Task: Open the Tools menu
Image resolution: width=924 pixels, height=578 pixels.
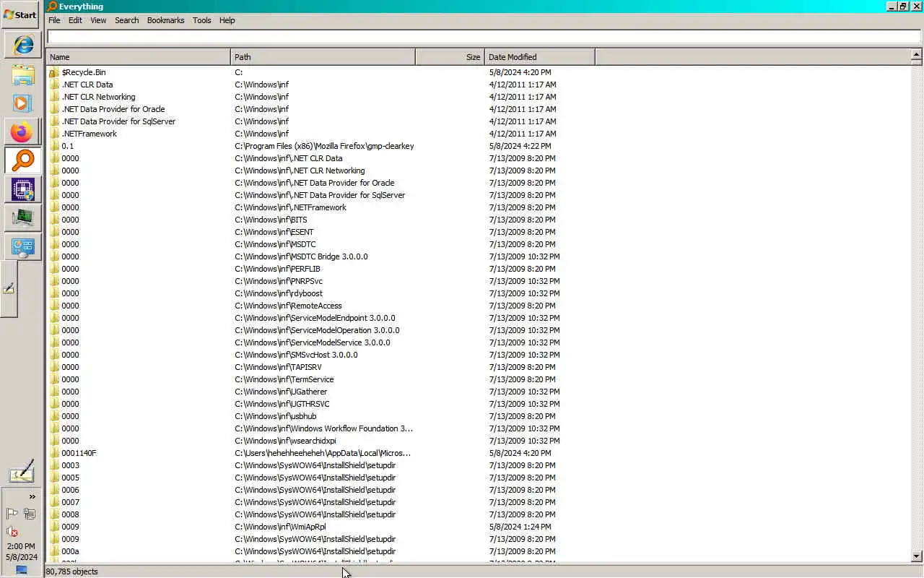Action: (201, 20)
